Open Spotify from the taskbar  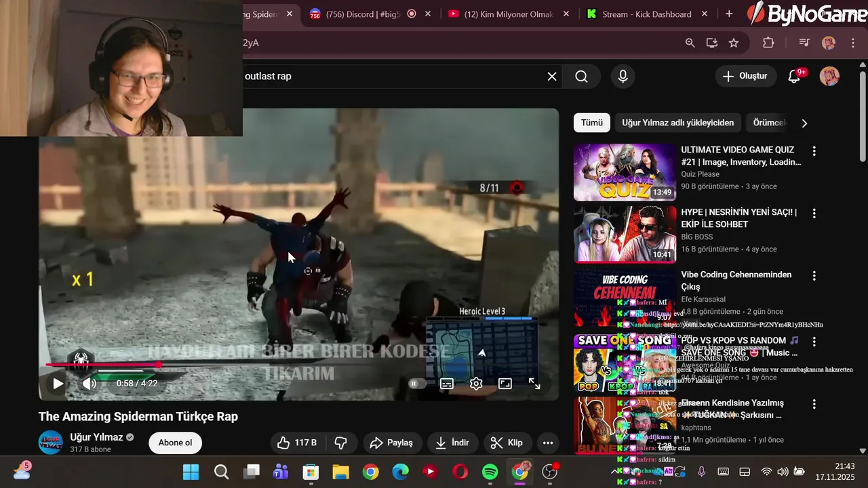tap(490, 472)
